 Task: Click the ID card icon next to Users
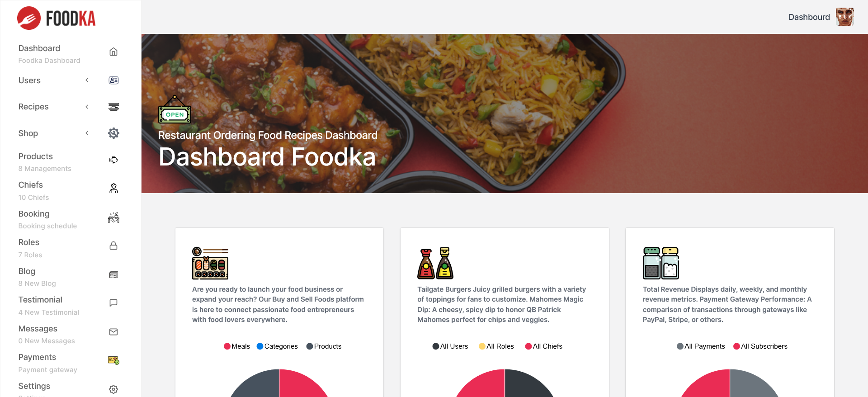coord(113,80)
